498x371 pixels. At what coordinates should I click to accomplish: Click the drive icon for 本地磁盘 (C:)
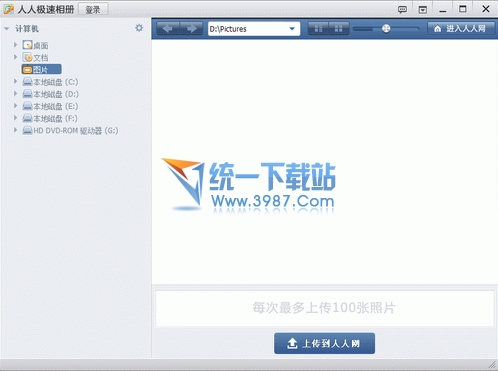27,82
